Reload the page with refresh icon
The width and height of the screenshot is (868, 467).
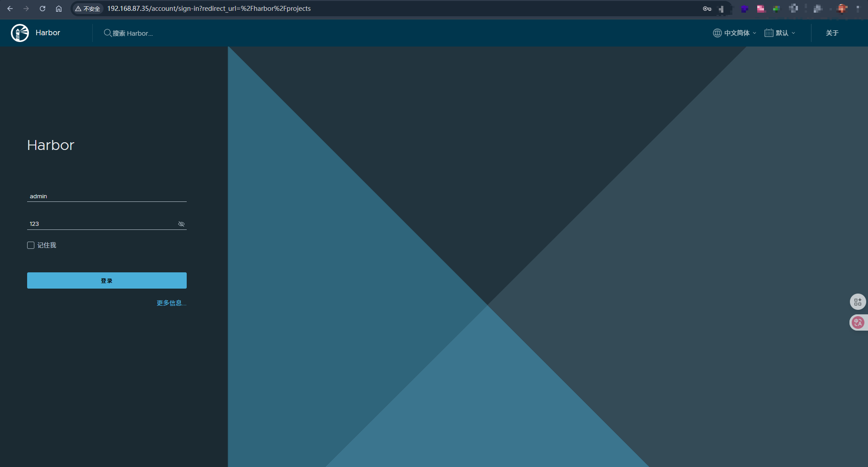point(42,9)
